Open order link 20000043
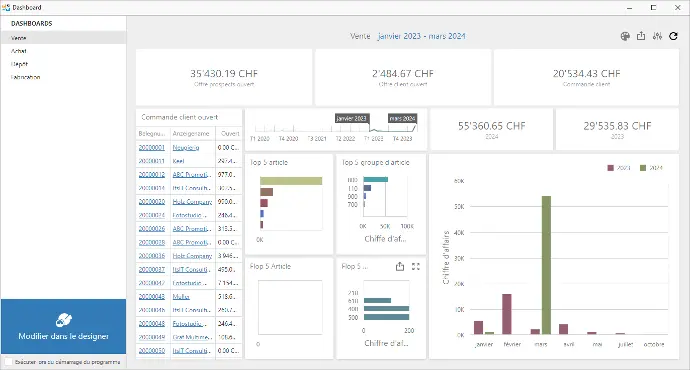Viewport: 690px width, 370px height. pyautogui.click(x=152, y=297)
